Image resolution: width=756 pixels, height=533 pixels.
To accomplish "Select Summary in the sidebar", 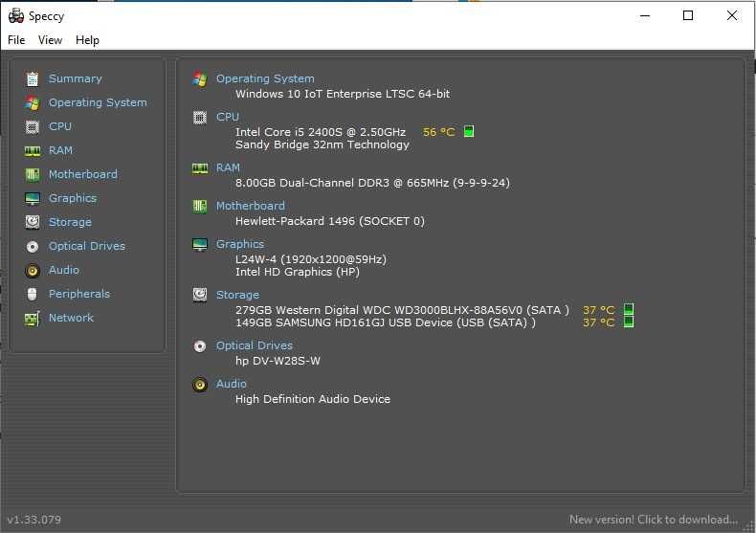I will (x=76, y=78).
